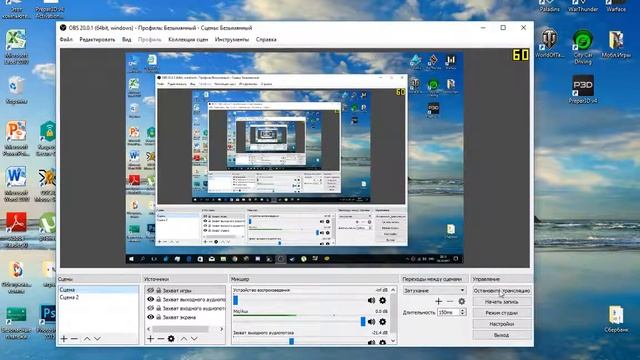Move source down in Sources panel
640x360 pixels.
[194, 338]
